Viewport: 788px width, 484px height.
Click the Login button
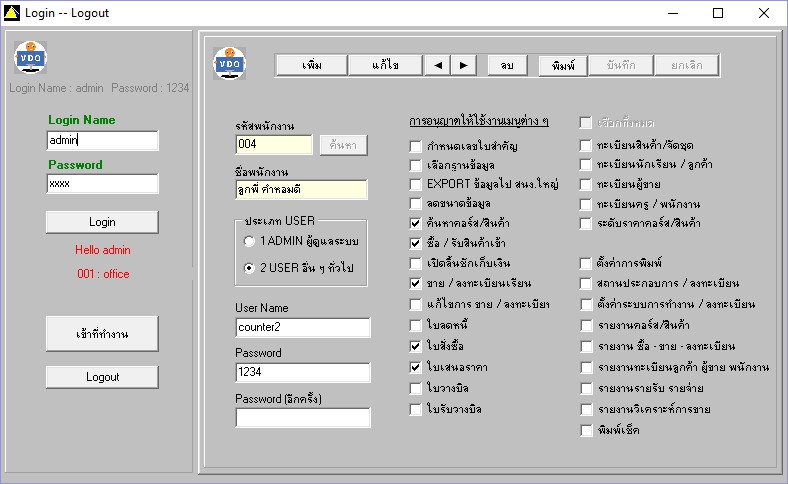(x=102, y=222)
